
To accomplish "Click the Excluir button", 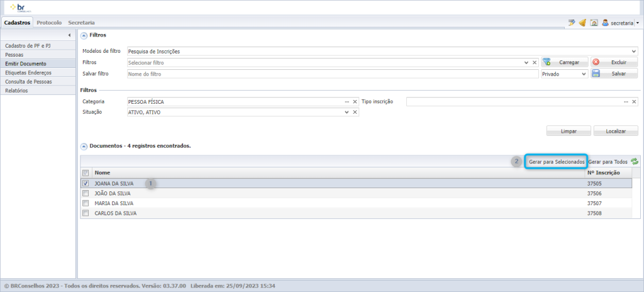I will 614,62.
